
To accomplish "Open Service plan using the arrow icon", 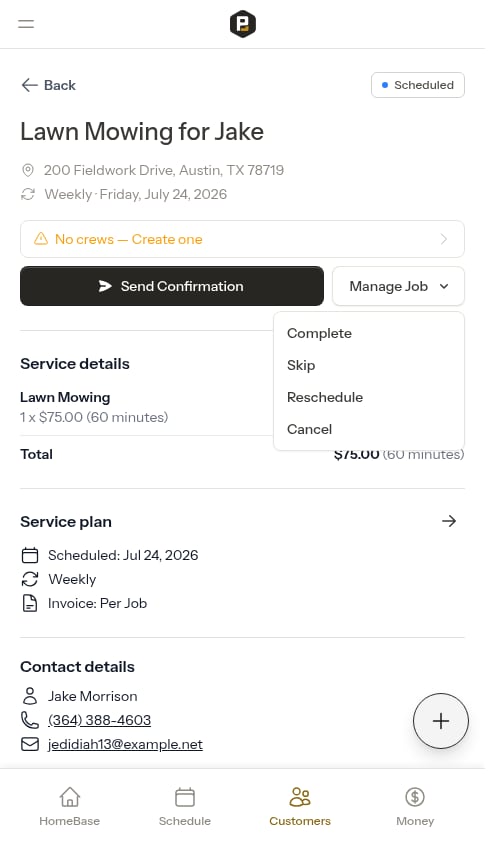I will pos(449,521).
